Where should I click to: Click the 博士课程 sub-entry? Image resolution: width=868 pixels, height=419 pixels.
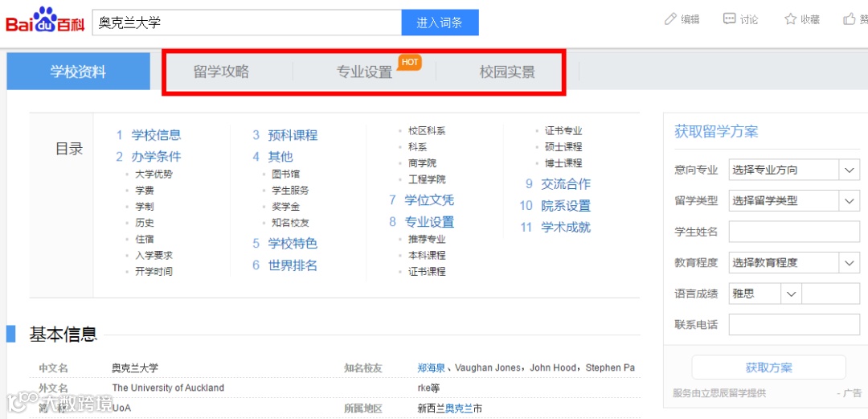[563, 163]
